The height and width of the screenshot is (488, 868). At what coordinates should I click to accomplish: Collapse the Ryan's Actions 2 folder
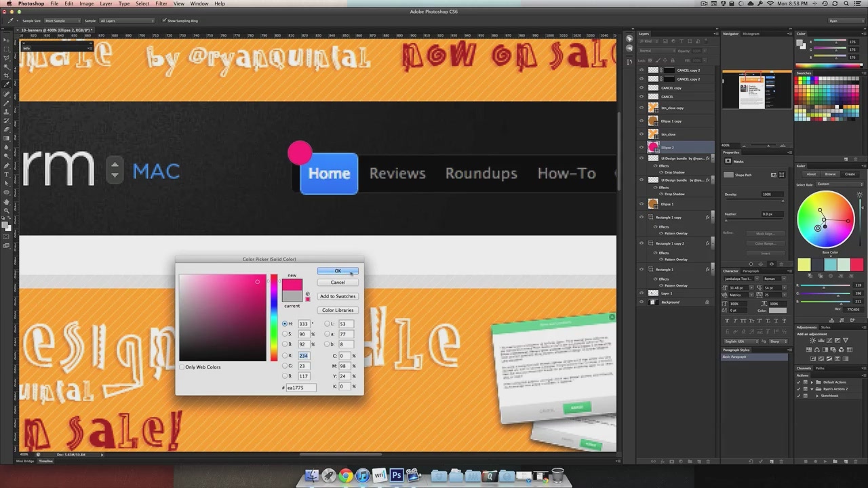[x=812, y=389]
